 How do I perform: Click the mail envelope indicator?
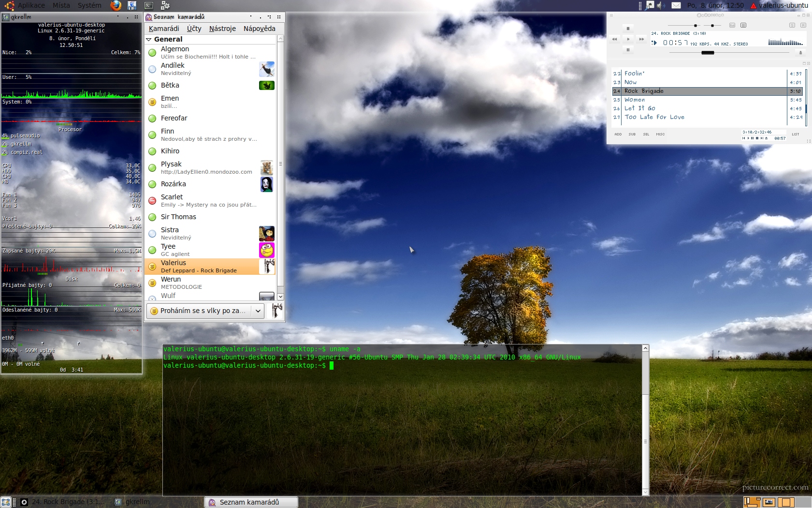(676, 5)
